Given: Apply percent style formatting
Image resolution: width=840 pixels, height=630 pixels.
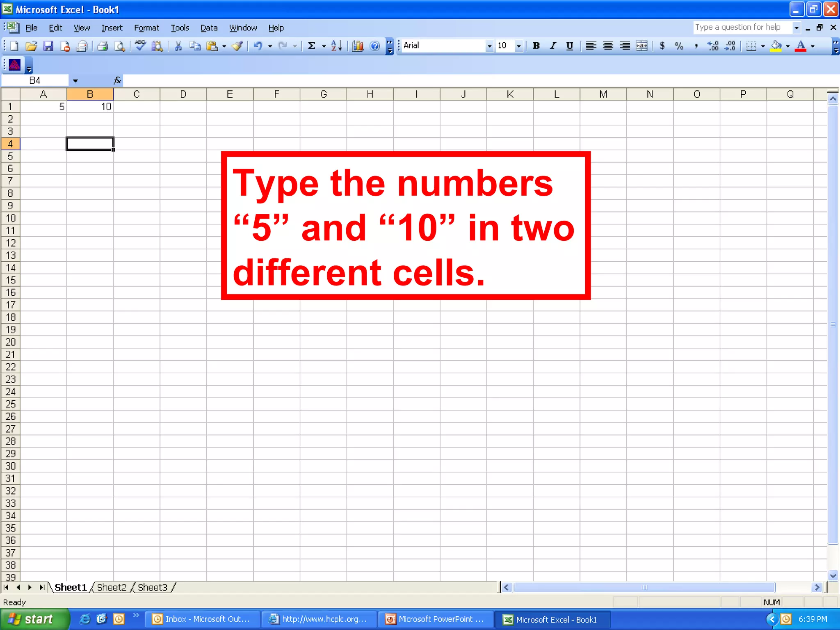Looking at the screenshot, I should [679, 46].
